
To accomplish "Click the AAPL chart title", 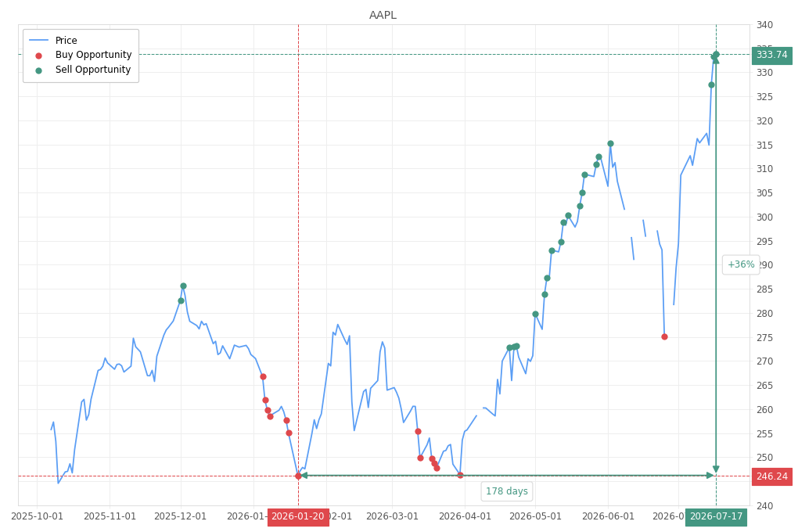I will (383, 16).
